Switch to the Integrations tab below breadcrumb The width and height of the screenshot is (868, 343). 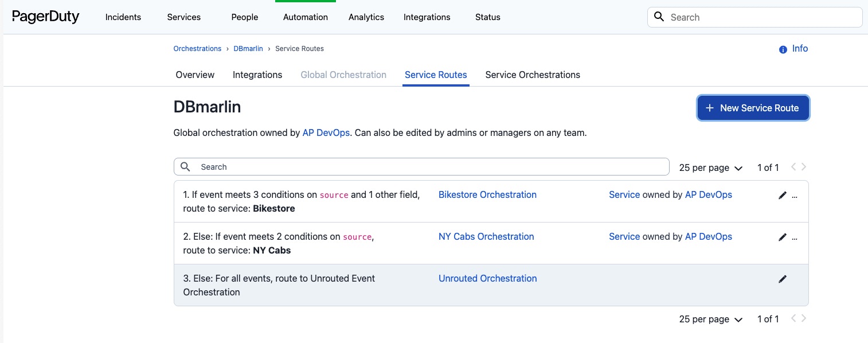[257, 75]
